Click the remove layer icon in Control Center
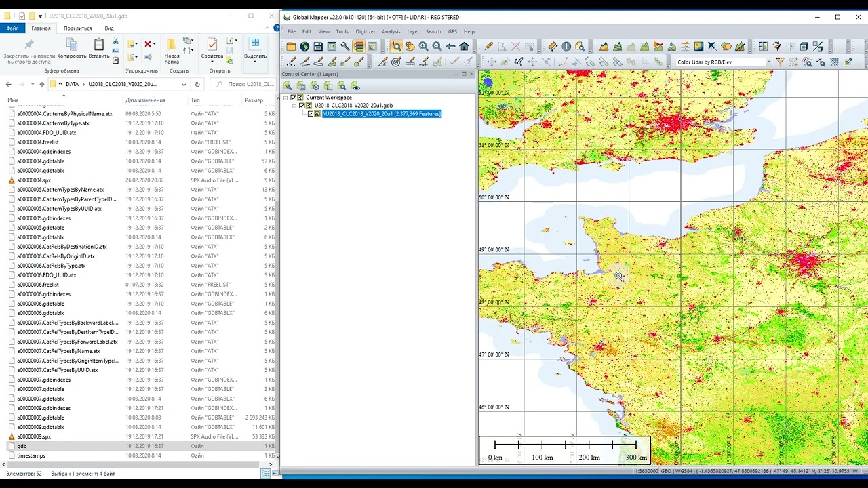This screenshot has height=488, width=868. click(315, 86)
